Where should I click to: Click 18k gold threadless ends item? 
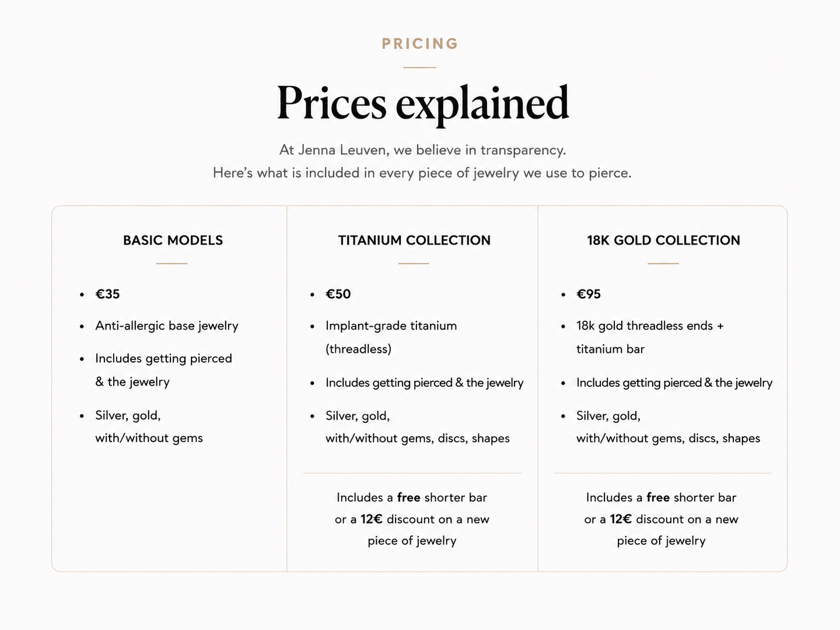point(650,337)
